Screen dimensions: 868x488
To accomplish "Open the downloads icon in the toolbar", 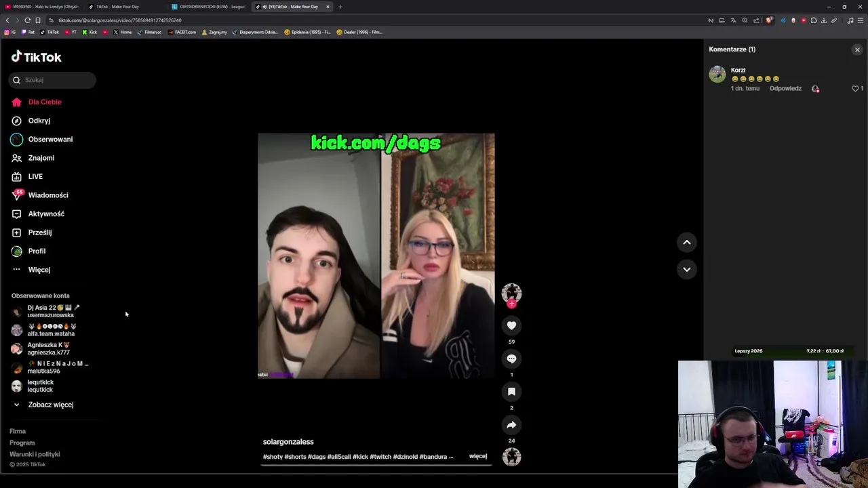I will click(824, 20).
